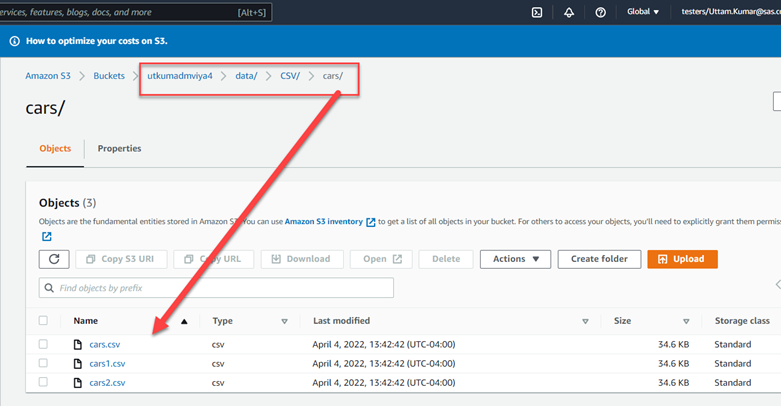Open the CloudShell terminal icon

(537, 12)
